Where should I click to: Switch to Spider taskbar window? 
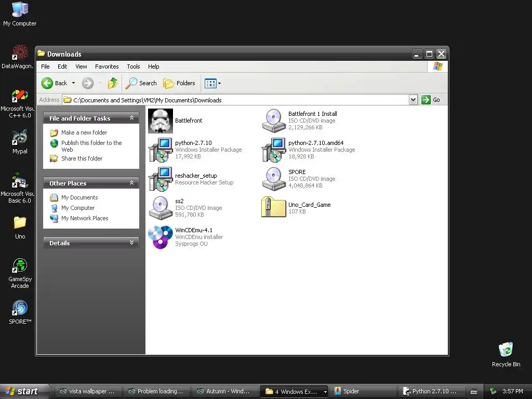pyautogui.click(x=363, y=392)
